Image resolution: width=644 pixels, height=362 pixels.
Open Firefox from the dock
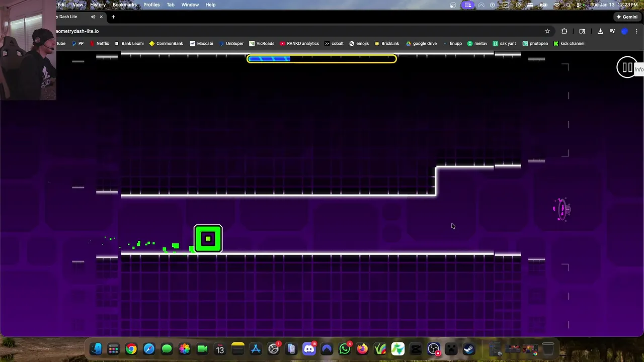coord(362,349)
